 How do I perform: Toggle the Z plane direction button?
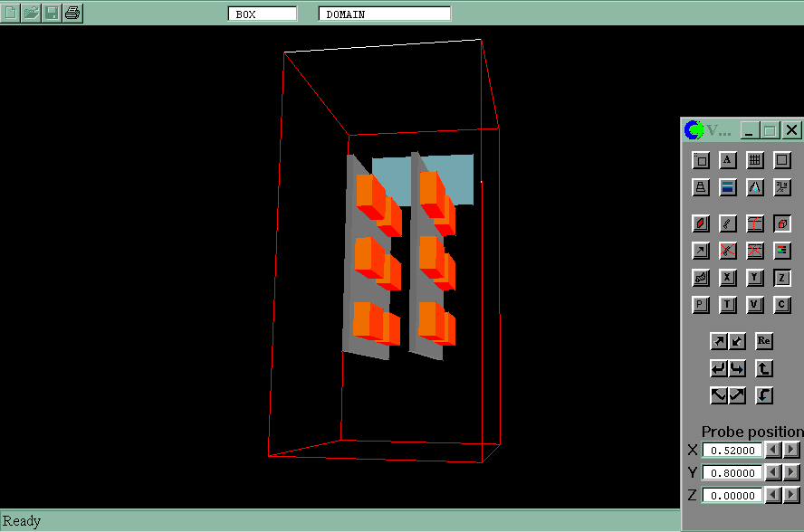click(782, 278)
